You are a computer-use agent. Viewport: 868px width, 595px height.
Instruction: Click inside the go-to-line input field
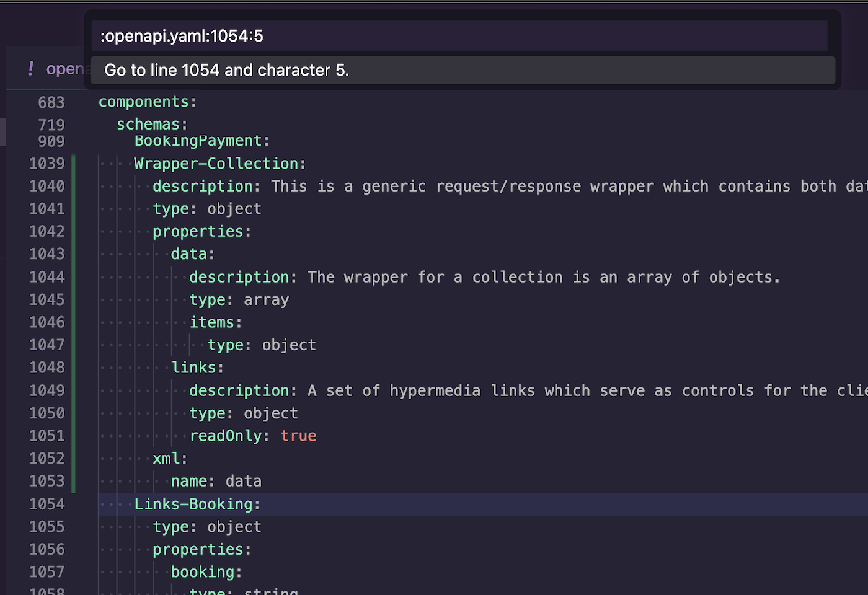click(x=459, y=36)
